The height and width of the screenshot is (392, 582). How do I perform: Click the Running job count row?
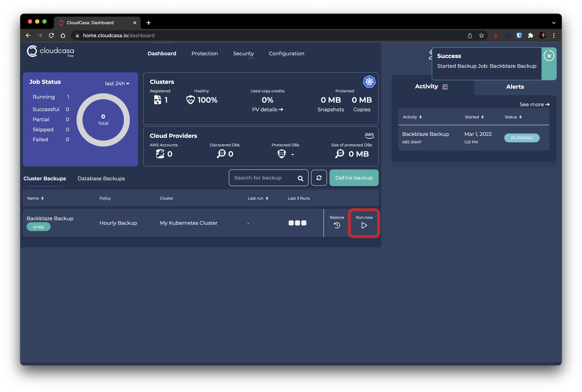pyautogui.click(x=51, y=97)
